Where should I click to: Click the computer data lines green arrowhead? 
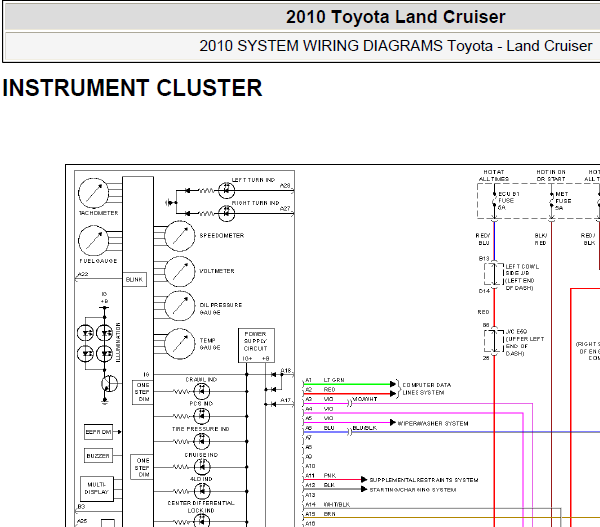click(393, 384)
